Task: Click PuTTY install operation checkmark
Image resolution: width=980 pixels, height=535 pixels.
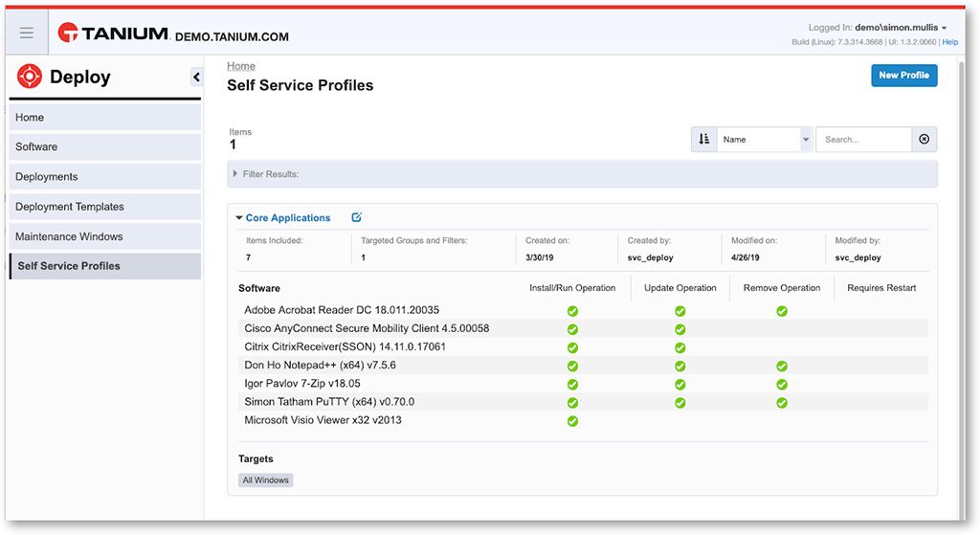Action: click(572, 403)
